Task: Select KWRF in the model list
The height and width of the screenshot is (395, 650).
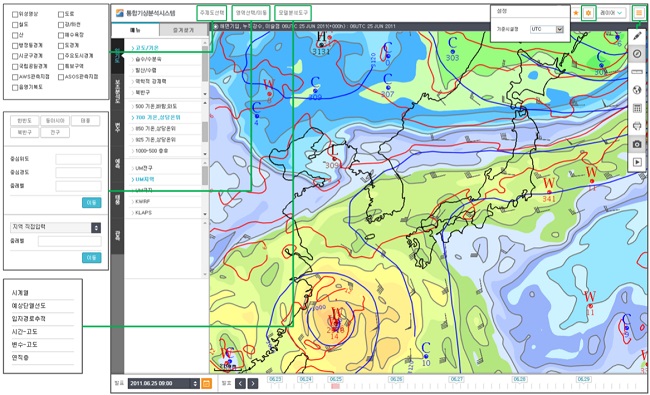Action: 143,201
